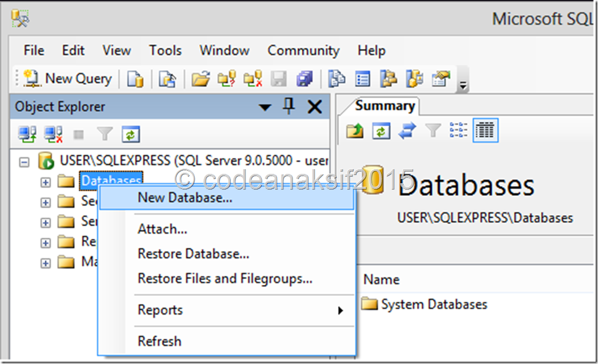Open the Window menu
Screen dimensions: 598x364
(225, 51)
